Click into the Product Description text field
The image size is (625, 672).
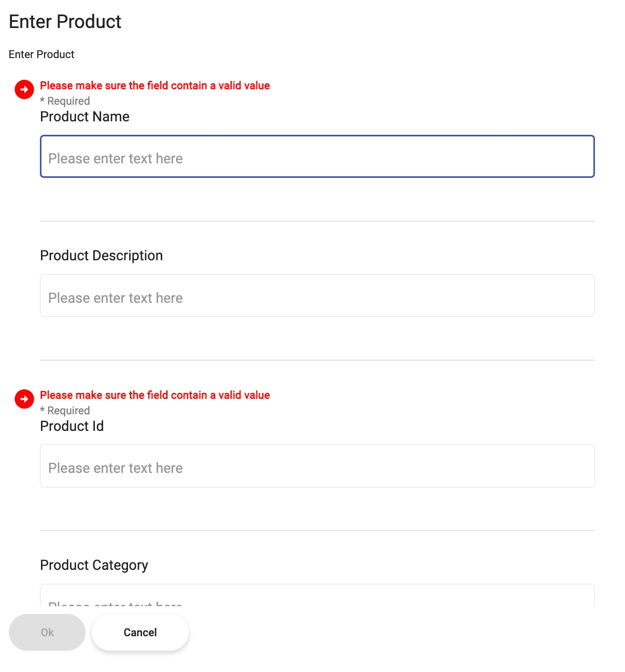tap(317, 296)
